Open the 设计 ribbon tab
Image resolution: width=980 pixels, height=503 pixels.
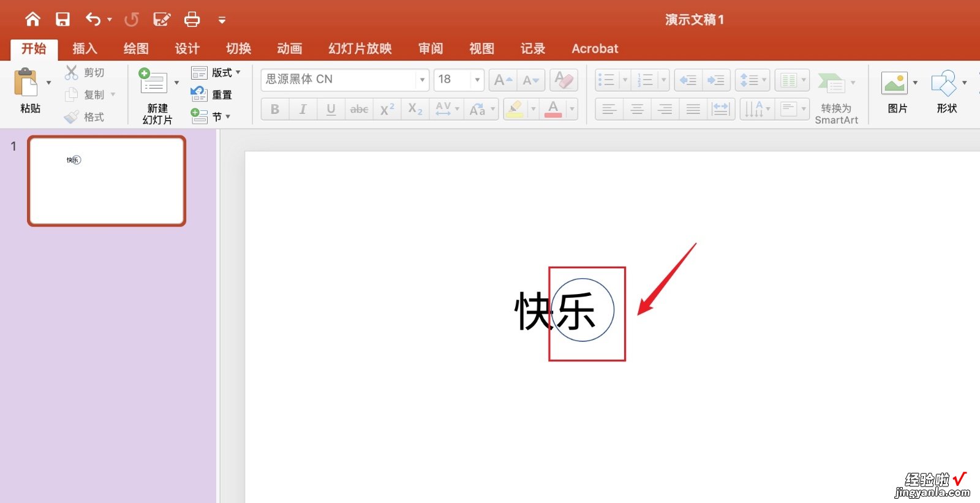(x=187, y=48)
